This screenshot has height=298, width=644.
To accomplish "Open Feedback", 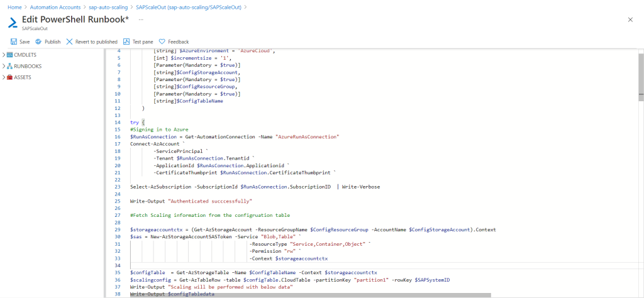I will click(174, 42).
